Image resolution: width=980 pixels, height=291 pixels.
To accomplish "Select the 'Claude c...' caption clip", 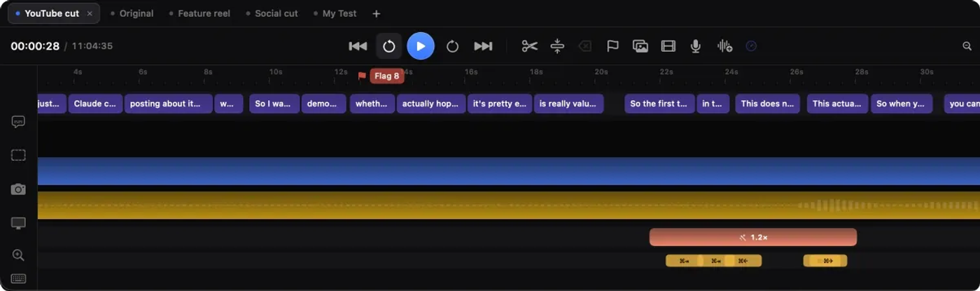I will [x=95, y=104].
